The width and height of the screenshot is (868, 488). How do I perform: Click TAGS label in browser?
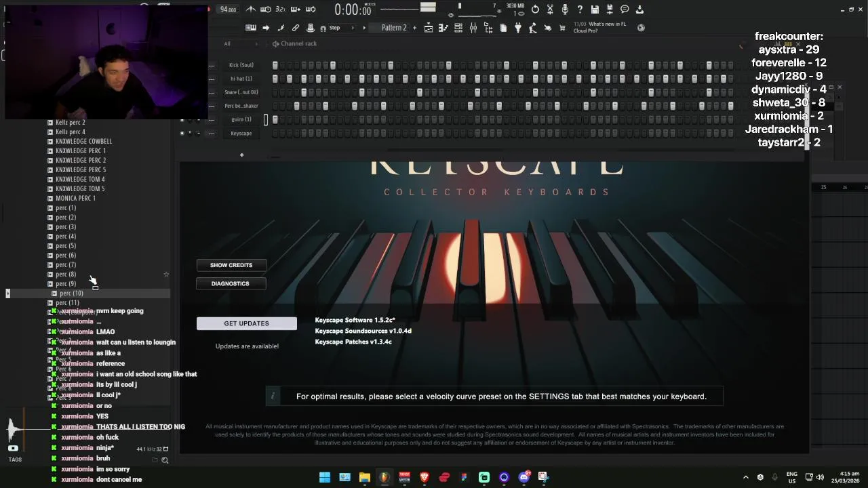(15, 460)
